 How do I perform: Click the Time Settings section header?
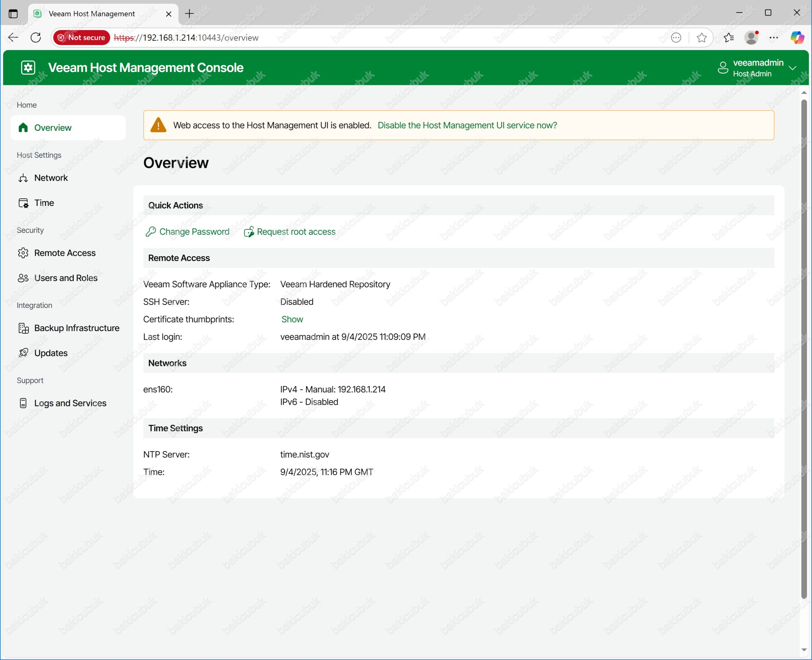point(458,428)
